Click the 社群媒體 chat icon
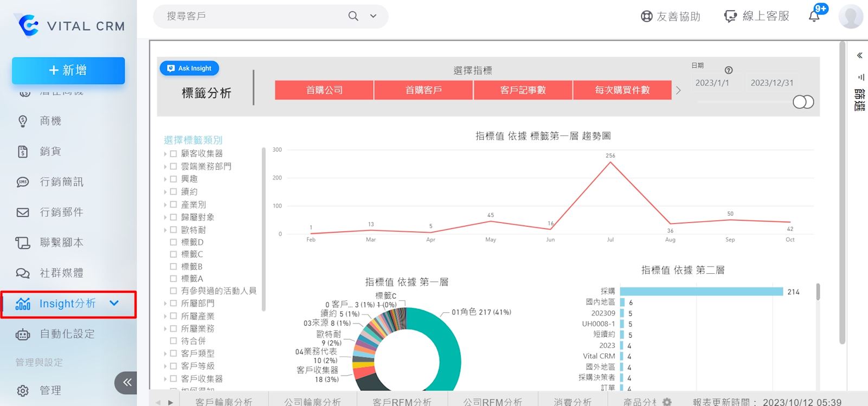Screen dimensions: 868x406 click(x=23, y=273)
